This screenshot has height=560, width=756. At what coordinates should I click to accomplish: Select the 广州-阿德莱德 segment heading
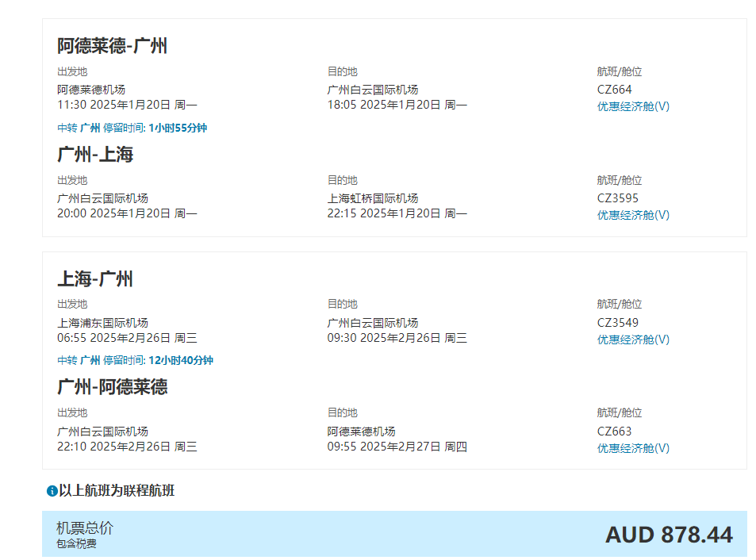click(x=112, y=387)
